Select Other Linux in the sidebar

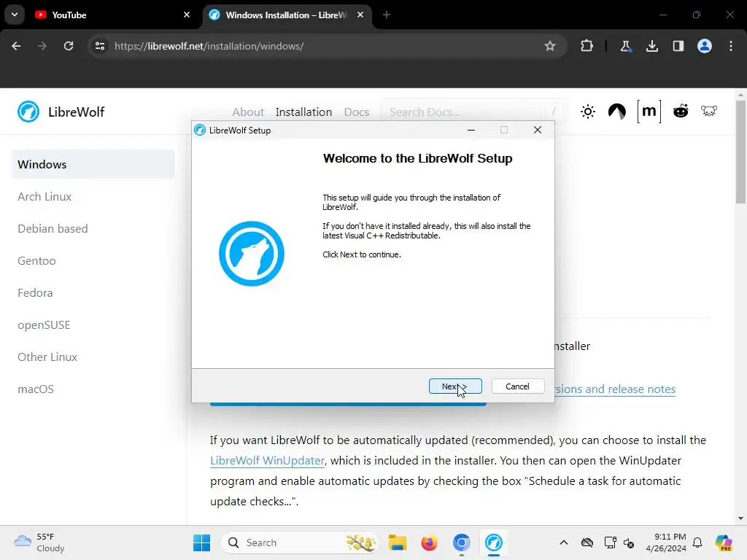pos(47,357)
